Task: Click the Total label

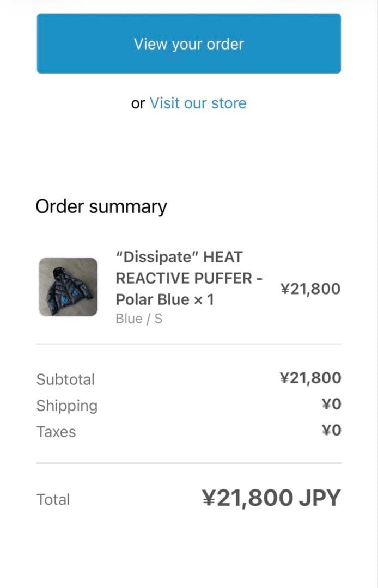Action: click(53, 499)
